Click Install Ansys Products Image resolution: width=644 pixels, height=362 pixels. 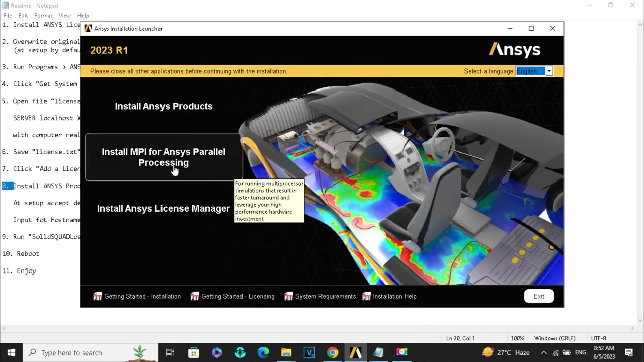click(164, 106)
